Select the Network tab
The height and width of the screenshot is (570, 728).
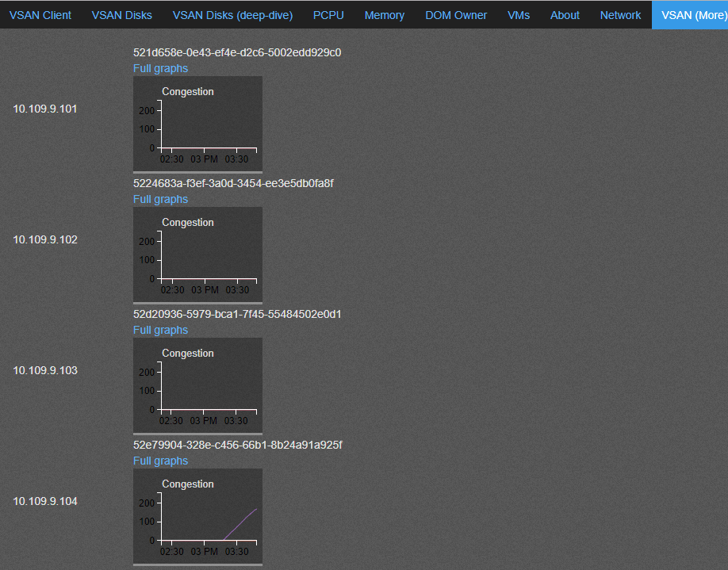coord(620,15)
